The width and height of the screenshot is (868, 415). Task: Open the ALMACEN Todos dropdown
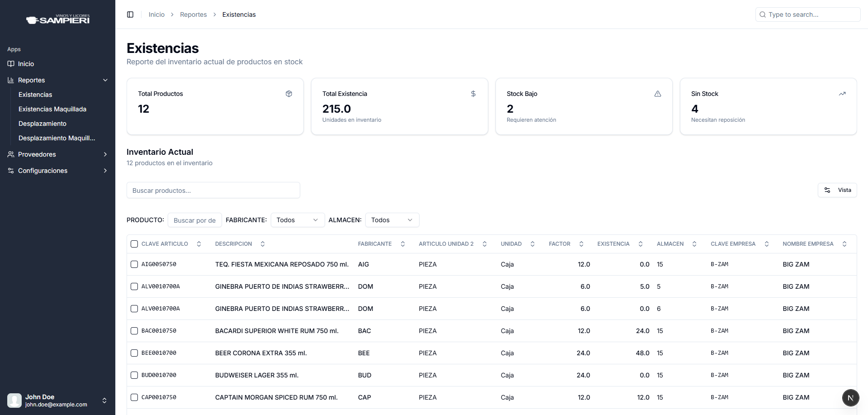[x=392, y=220]
